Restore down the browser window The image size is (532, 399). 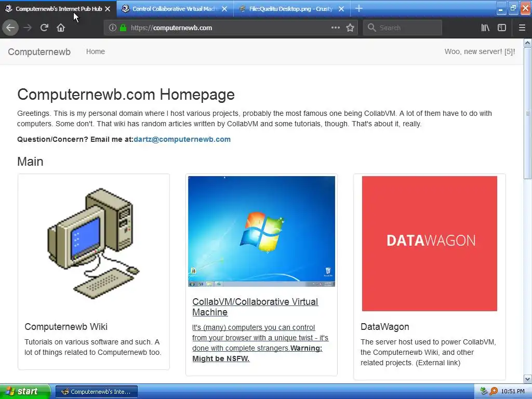513,8
